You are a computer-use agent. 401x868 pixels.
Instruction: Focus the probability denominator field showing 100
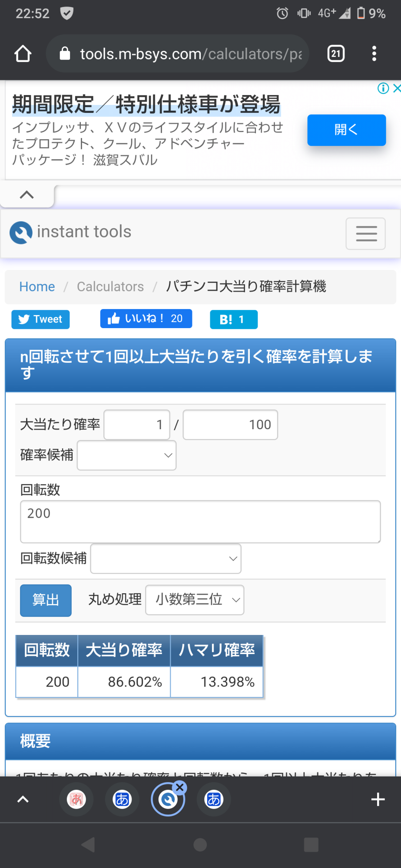pyautogui.click(x=230, y=424)
